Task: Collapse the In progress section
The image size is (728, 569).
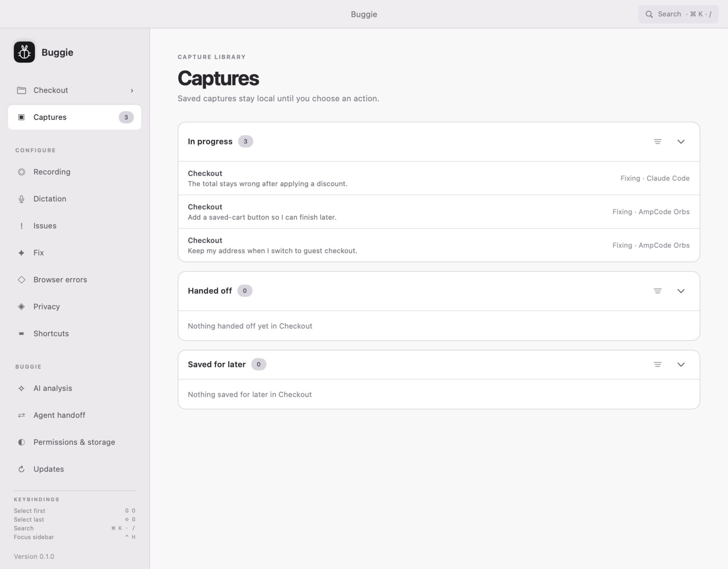Action: (681, 142)
